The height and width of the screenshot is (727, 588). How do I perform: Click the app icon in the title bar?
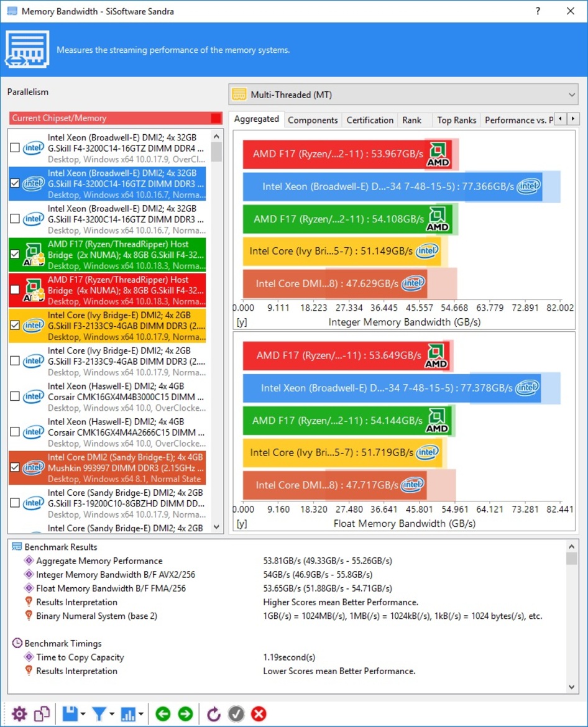tap(12, 11)
